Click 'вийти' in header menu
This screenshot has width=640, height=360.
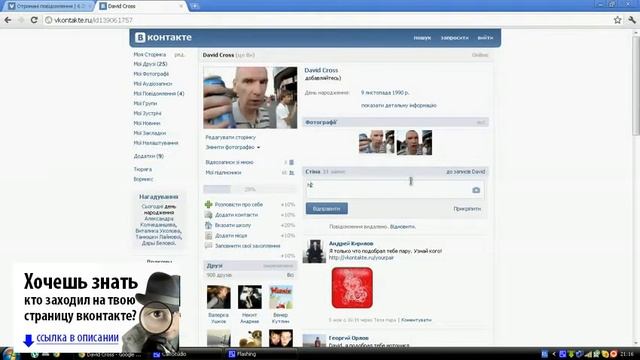(x=485, y=38)
